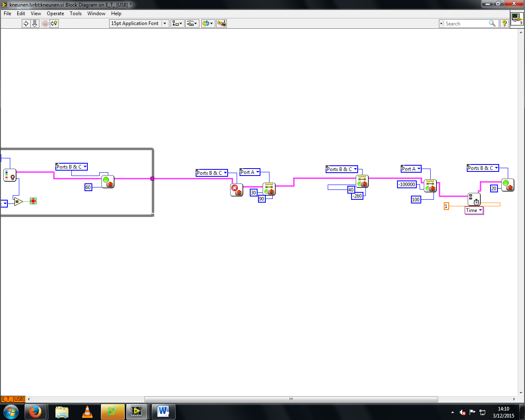This screenshot has height=420, width=525.
Task: Show hidden system tray icons
Action: tap(452, 412)
